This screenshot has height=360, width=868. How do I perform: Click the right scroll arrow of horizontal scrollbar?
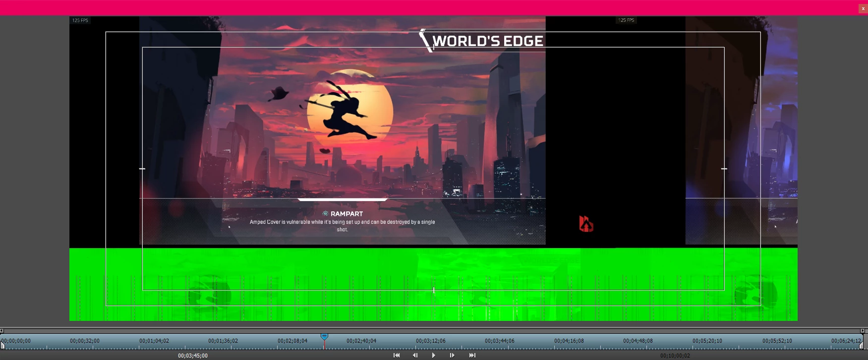(x=863, y=330)
